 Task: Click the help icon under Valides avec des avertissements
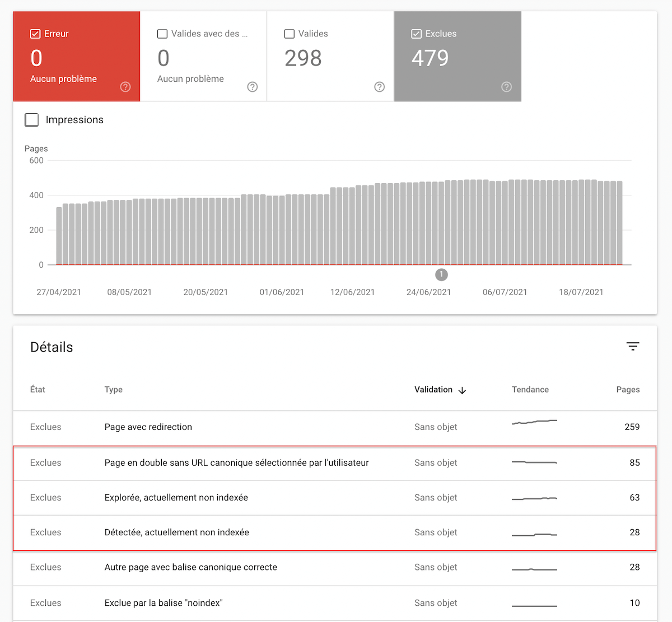click(252, 87)
